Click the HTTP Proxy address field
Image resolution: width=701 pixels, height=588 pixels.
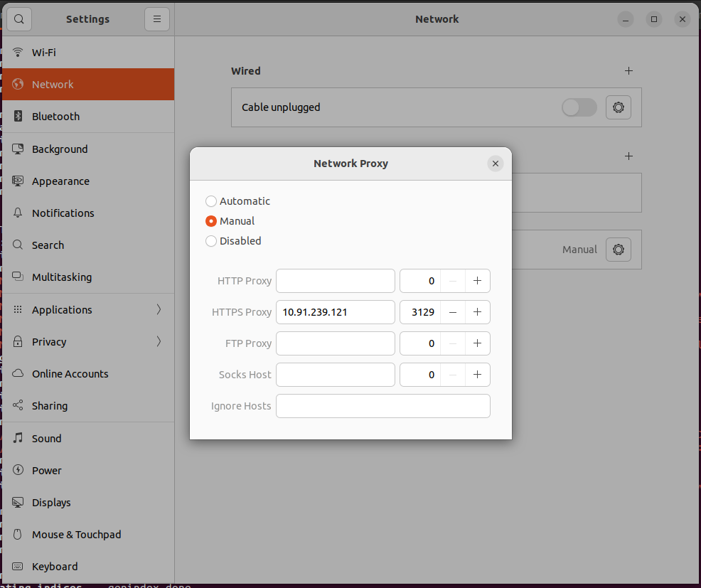(x=335, y=281)
